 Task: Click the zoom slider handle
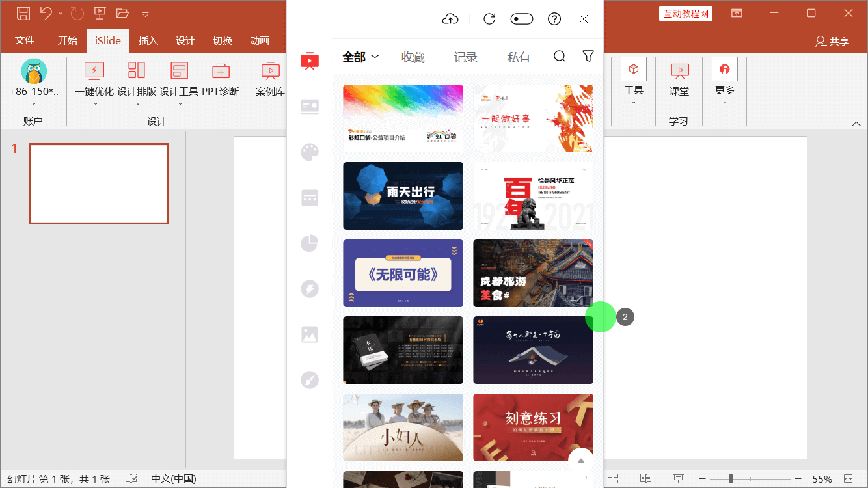(x=731, y=479)
